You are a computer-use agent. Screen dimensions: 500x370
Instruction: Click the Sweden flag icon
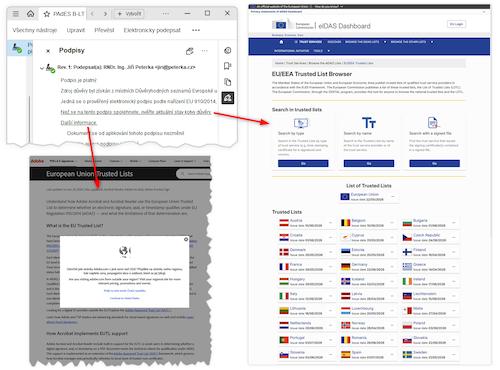click(407, 354)
